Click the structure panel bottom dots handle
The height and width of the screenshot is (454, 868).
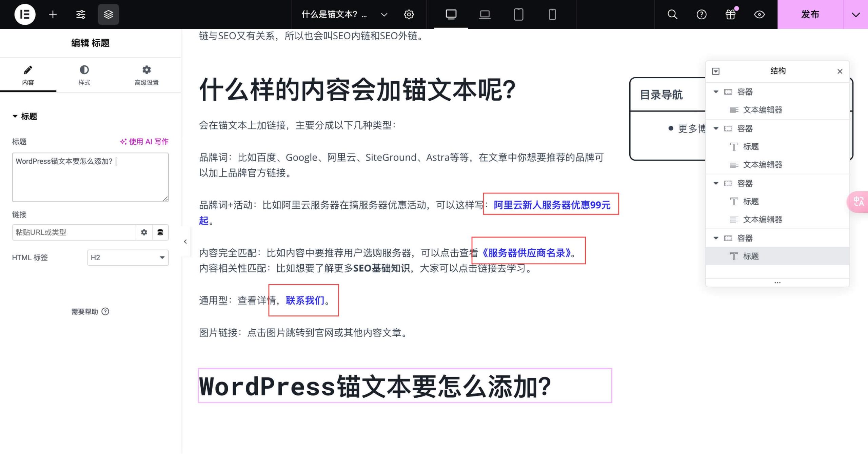pos(777,283)
